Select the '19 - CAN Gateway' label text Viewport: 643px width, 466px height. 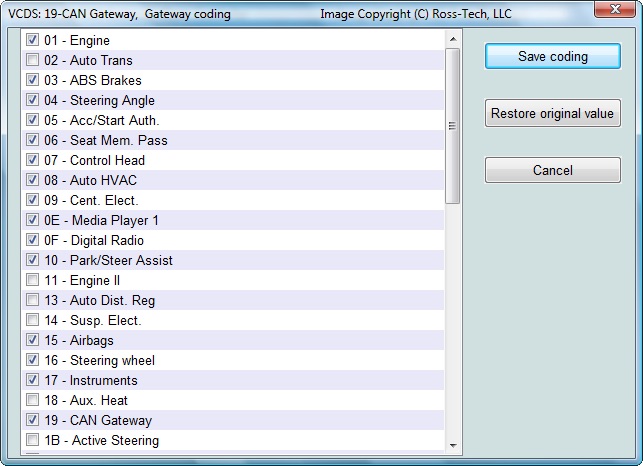click(98, 420)
